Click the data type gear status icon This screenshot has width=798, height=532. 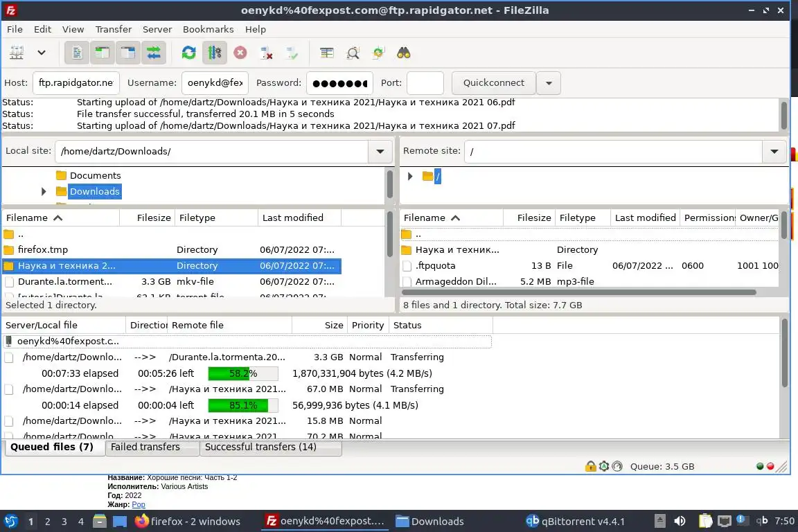603,465
